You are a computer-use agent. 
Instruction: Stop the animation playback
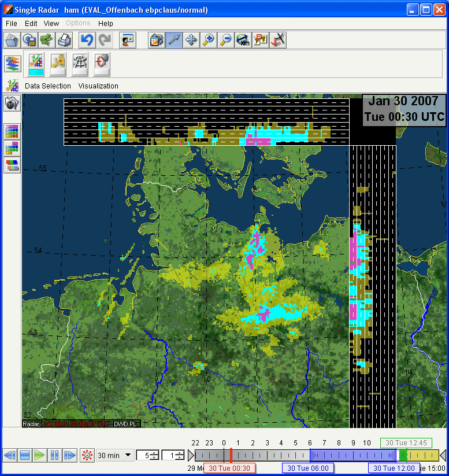[25, 455]
